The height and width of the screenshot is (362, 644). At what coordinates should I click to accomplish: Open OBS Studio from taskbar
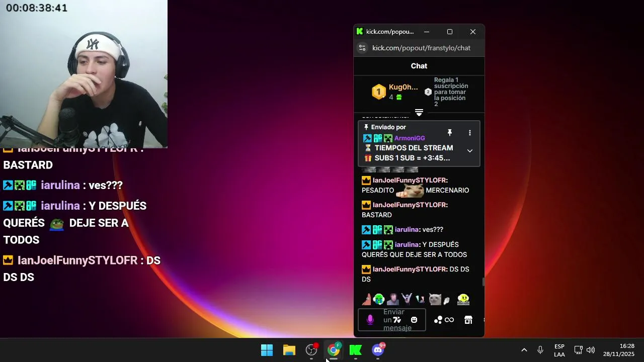[x=311, y=350]
